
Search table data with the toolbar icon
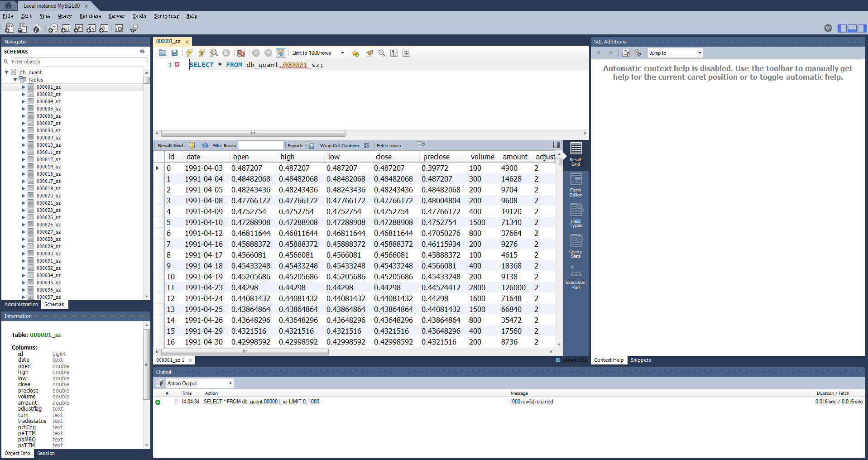point(119,28)
